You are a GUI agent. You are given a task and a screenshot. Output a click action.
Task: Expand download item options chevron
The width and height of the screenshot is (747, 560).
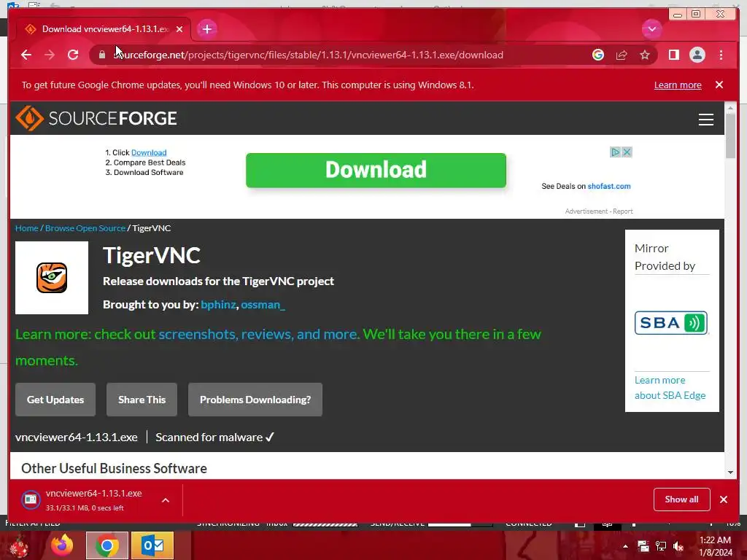[x=166, y=500]
